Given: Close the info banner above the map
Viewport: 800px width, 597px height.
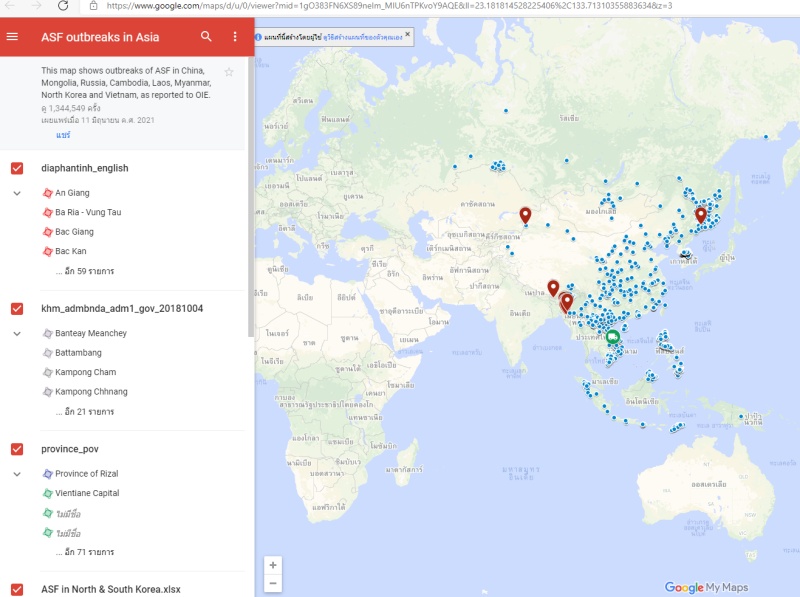Looking at the screenshot, I should pos(407,34).
